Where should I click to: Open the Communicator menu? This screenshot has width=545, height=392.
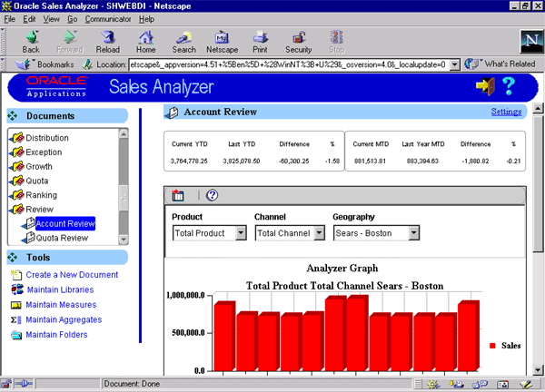pos(108,19)
